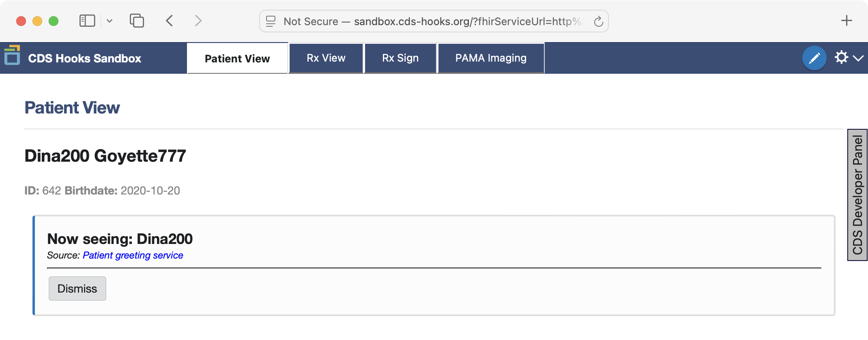Open the patient selector pencil icon
Screen dimensions: 868x340
(x=814, y=58)
